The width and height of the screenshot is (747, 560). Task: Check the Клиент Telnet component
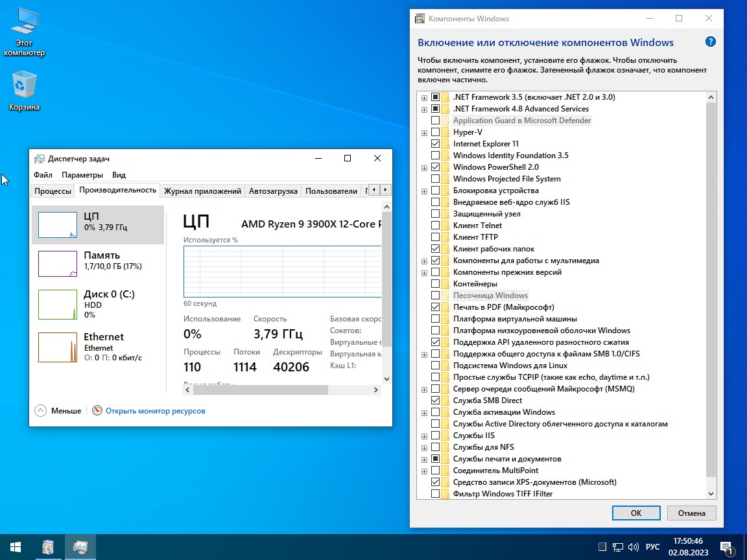pyautogui.click(x=434, y=225)
